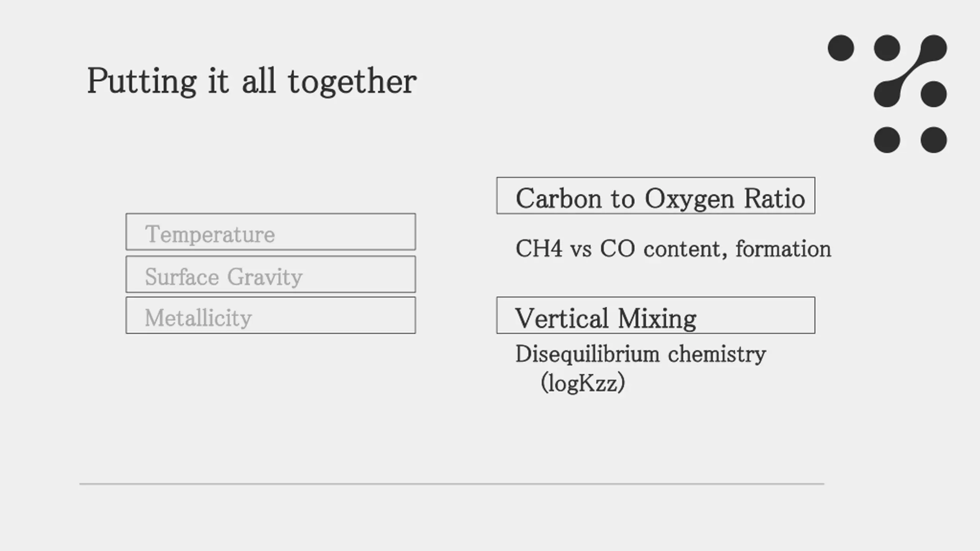
Task: Select the Surface Gravity box
Action: 271,274
